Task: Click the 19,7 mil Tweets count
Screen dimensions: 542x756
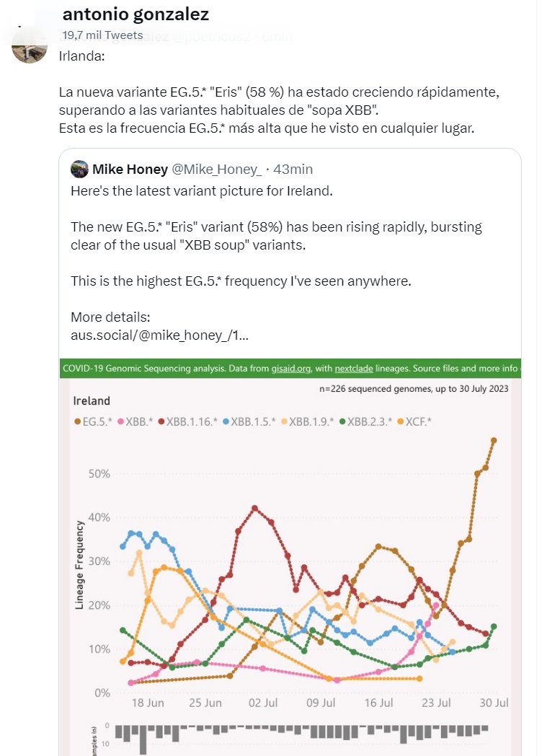Action: tap(95, 34)
